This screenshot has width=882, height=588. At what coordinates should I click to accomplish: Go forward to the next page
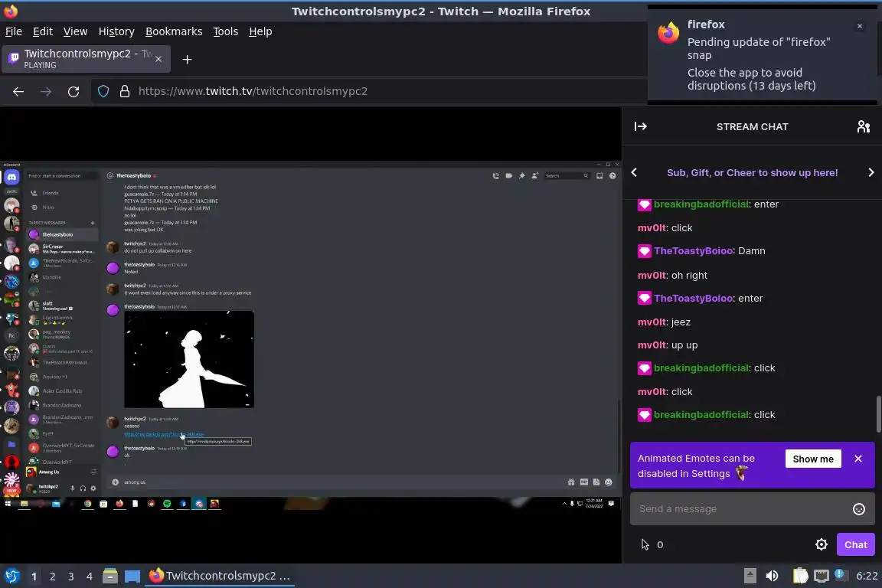(46, 91)
